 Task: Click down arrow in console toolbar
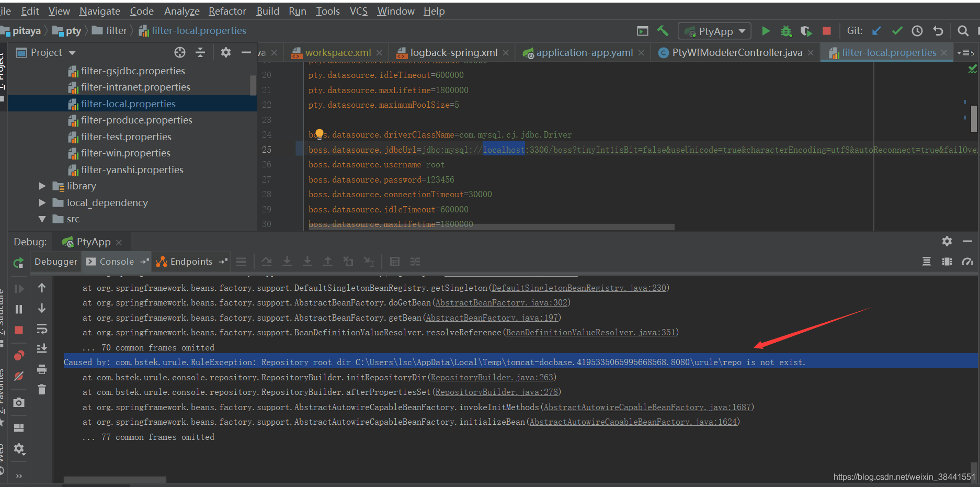[x=42, y=308]
